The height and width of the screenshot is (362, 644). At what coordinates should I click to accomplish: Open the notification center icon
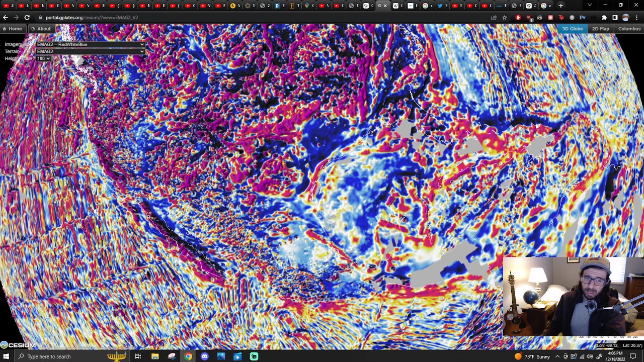(633, 356)
